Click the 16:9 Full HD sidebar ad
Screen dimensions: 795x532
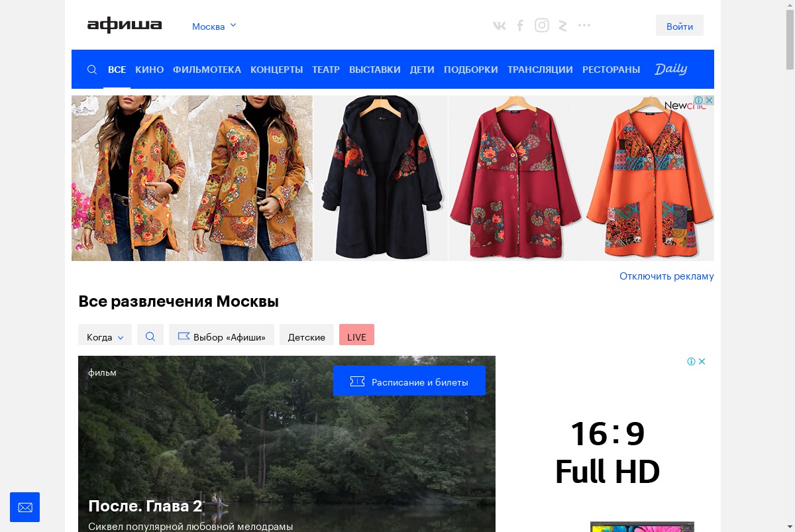pos(608,444)
